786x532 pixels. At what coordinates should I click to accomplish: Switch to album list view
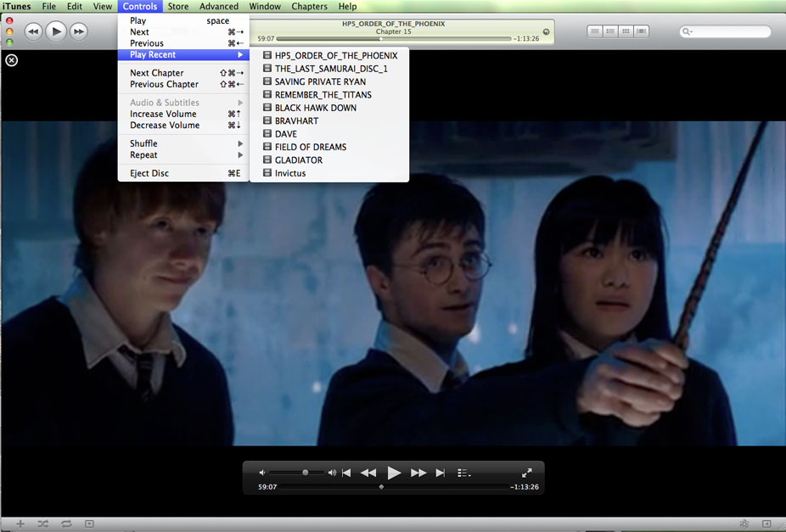tap(610, 31)
